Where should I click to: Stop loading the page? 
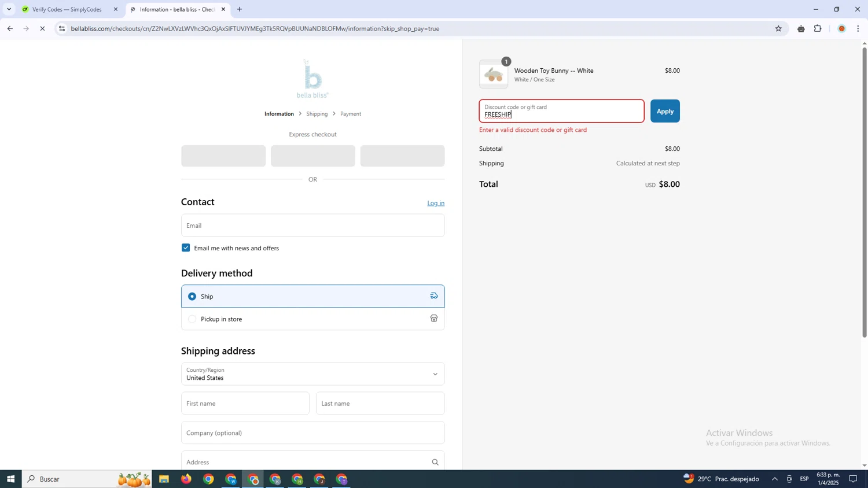click(x=42, y=28)
